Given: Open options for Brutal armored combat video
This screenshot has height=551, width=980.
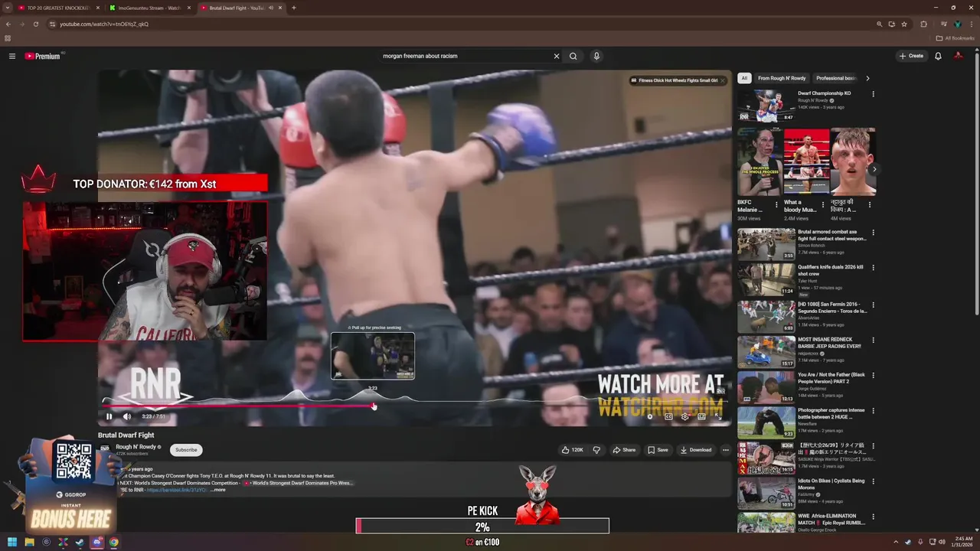Looking at the screenshot, I should pyautogui.click(x=873, y=233).
